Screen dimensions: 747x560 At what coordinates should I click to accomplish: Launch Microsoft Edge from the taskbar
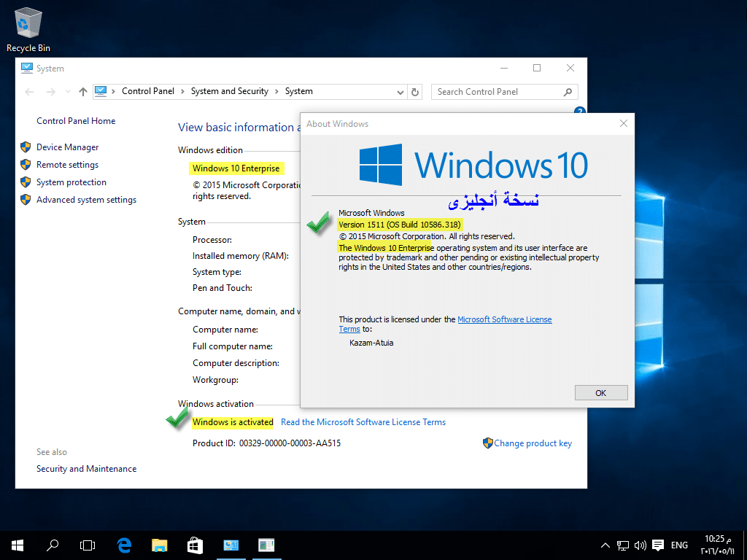[124, 545]
